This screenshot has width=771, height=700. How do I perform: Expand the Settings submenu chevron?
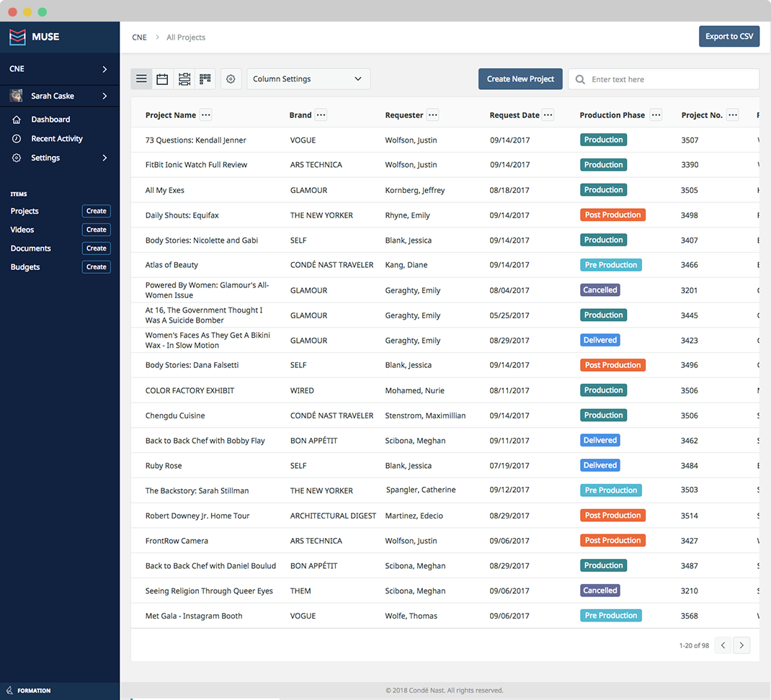pyautogui.click(x=104, y=158)
